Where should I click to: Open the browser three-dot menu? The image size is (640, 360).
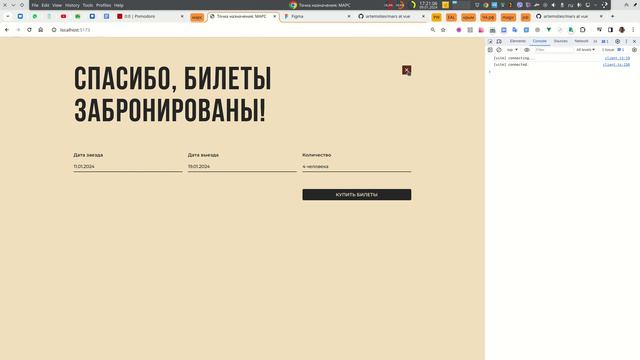(x=633, y=30)
